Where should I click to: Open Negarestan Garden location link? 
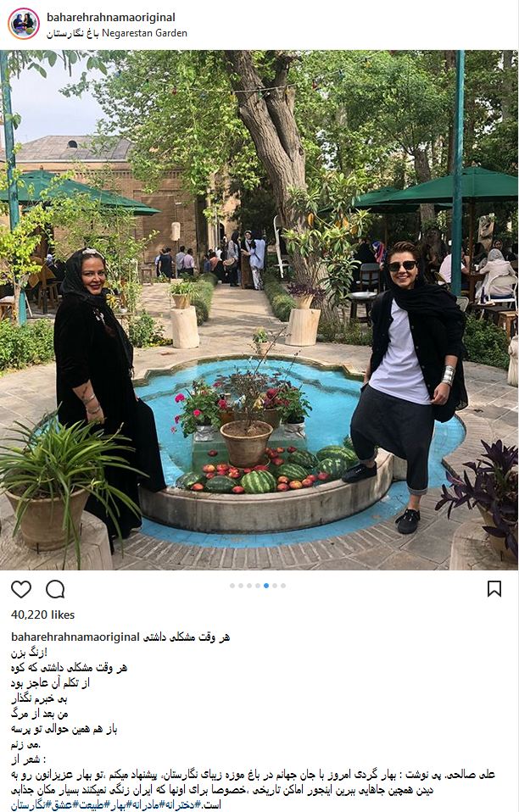tap(117, 33)
